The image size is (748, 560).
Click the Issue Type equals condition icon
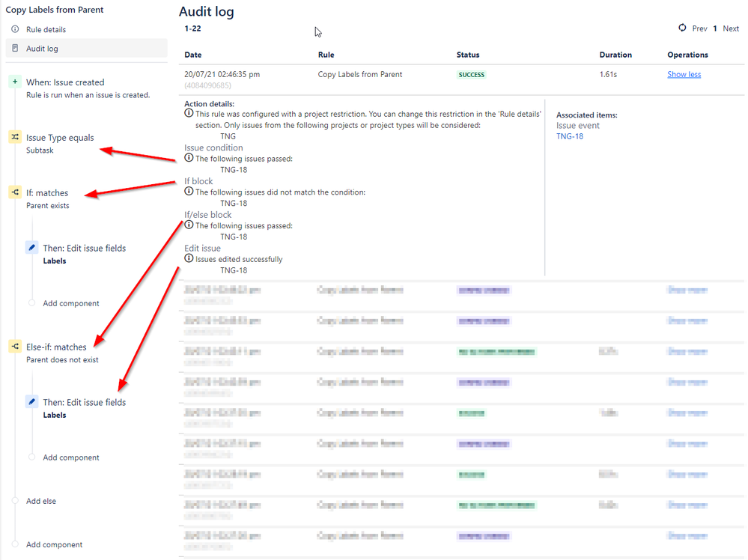[x=15, y=137]
